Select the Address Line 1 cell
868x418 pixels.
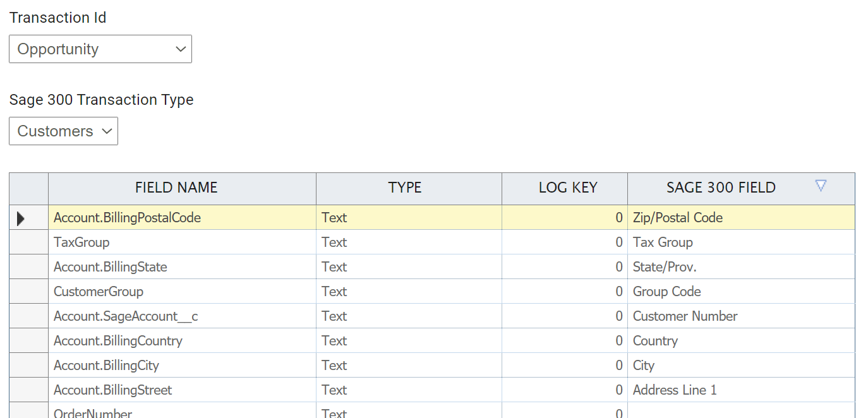coord(675,390)
